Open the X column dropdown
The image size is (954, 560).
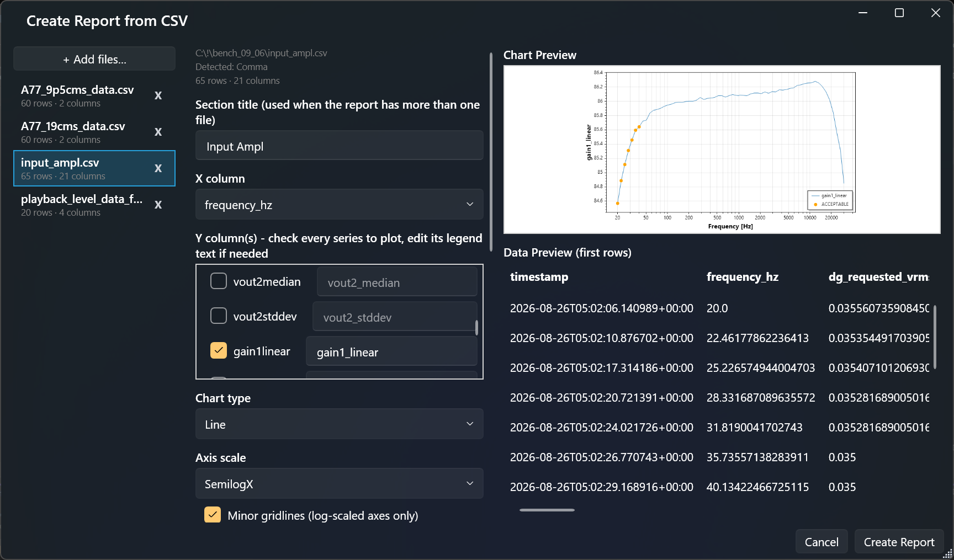tap(340, 205)
